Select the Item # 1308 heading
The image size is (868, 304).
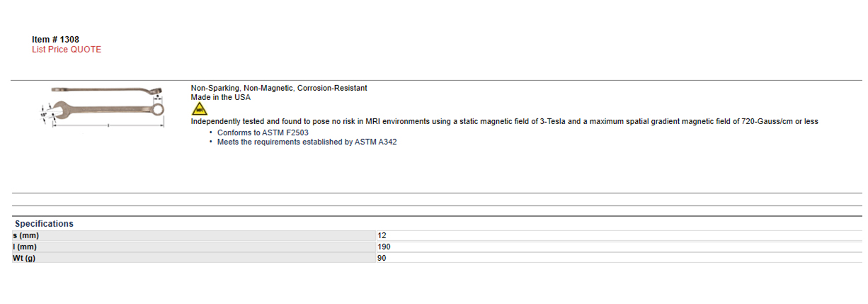(x=50, y=40)
